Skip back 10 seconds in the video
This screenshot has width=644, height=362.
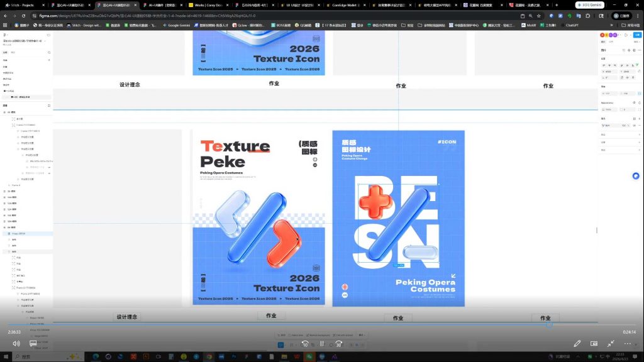click(x=305, y=344)
